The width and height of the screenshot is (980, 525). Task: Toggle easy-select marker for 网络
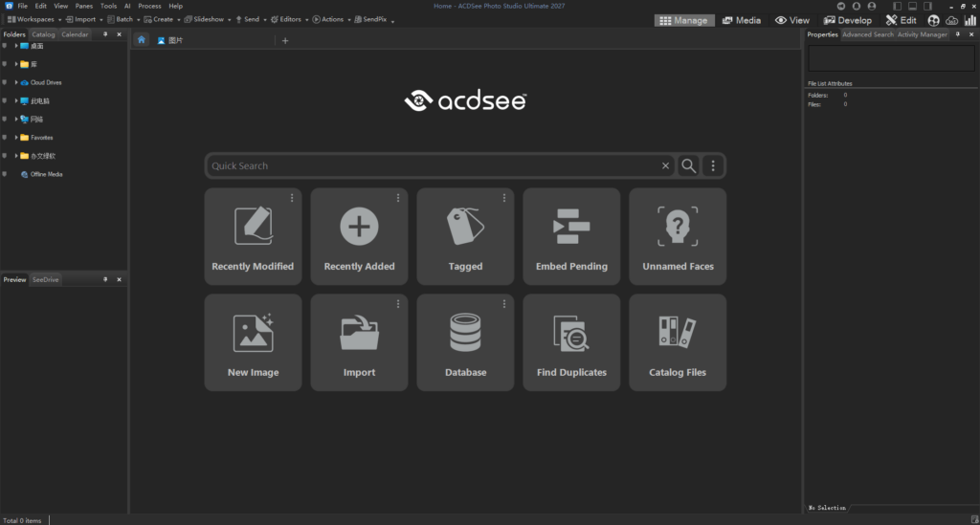coord(5,119)
